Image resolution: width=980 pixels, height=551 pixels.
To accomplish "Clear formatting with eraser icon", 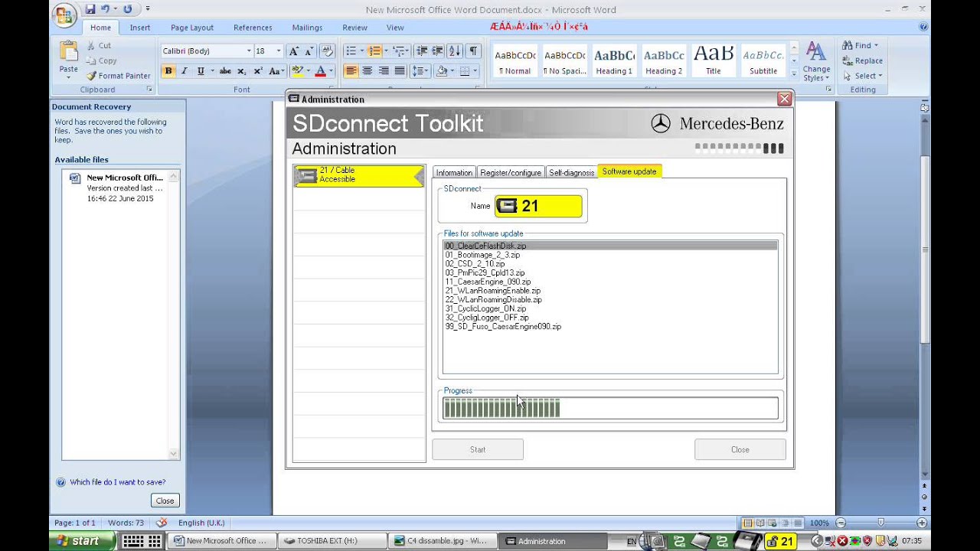I will pyautogui.click(x=327, y=51).
